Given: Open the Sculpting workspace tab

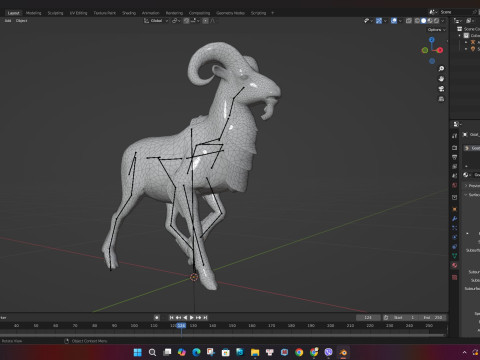Looking at the screenshot, I should pos(55,13).
